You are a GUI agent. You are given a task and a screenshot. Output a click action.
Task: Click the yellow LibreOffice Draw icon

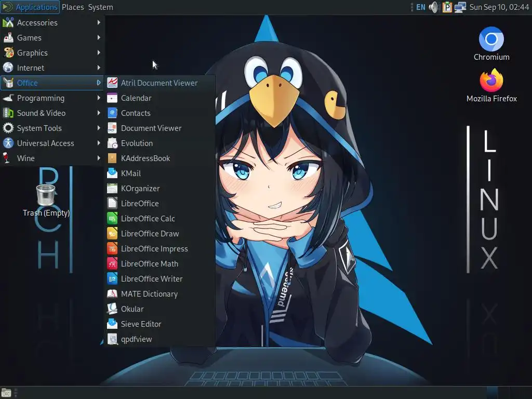(x=112, y=233)
